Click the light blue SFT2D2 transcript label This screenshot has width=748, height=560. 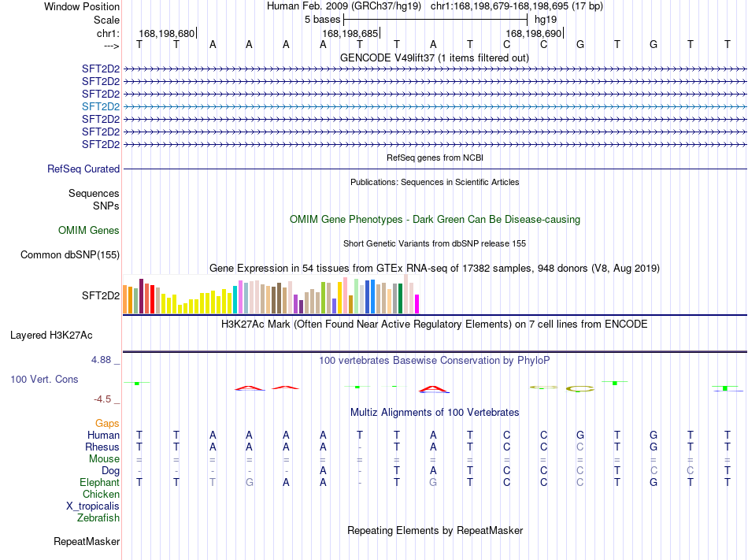pyautogui.click(x=101, y=106)
